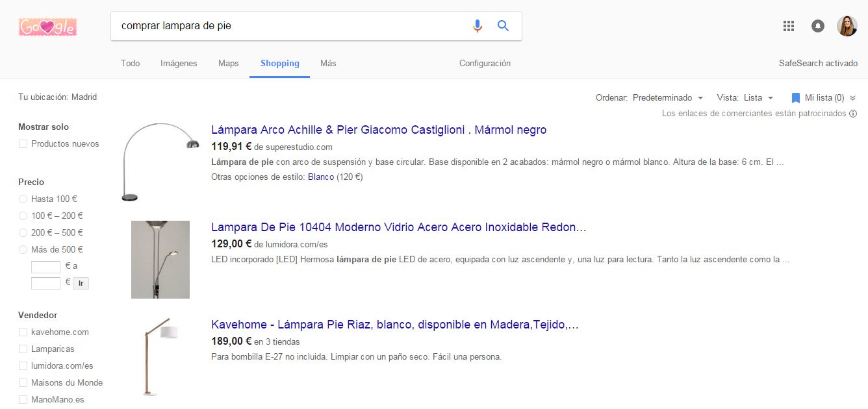Check the Maisons du Monde seller filter
The height and width of the screenshot is (409, 868).
pyautogui.click(x=23, y=383)
